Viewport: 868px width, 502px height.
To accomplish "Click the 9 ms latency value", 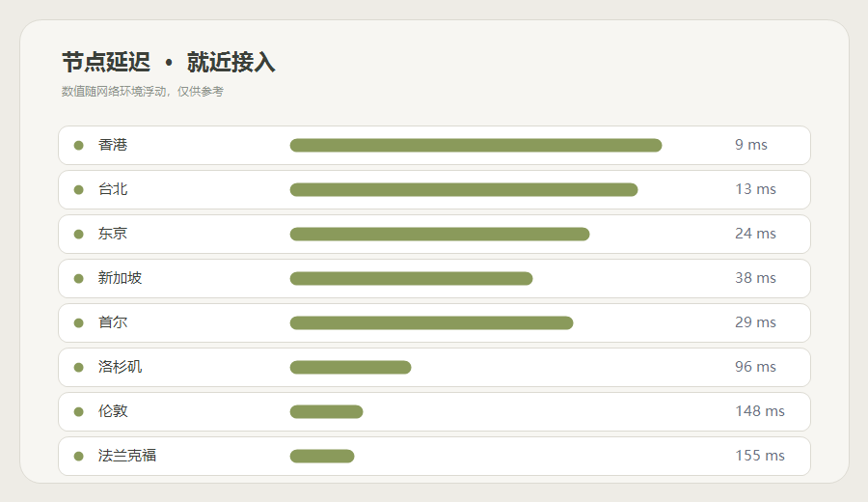I will click(x=750, y=145).
